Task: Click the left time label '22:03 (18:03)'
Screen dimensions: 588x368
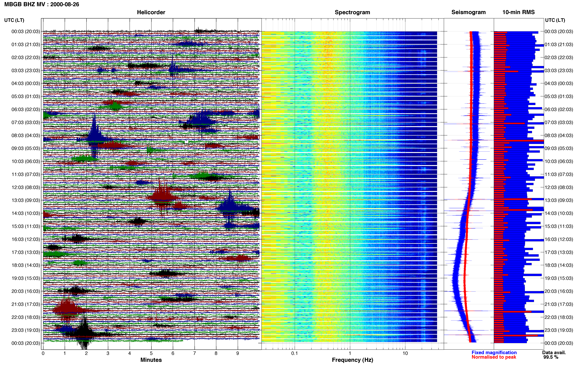Action: point(26,317)
